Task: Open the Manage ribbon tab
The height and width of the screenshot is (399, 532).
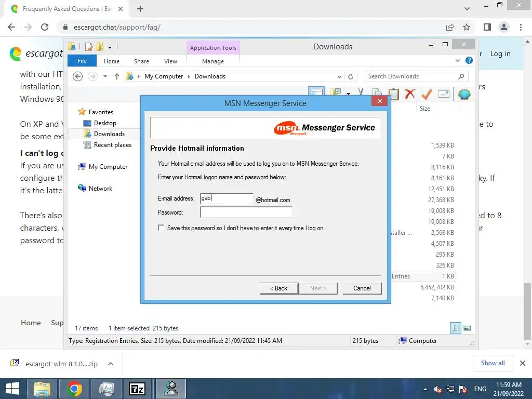Action: click(213, 61)
